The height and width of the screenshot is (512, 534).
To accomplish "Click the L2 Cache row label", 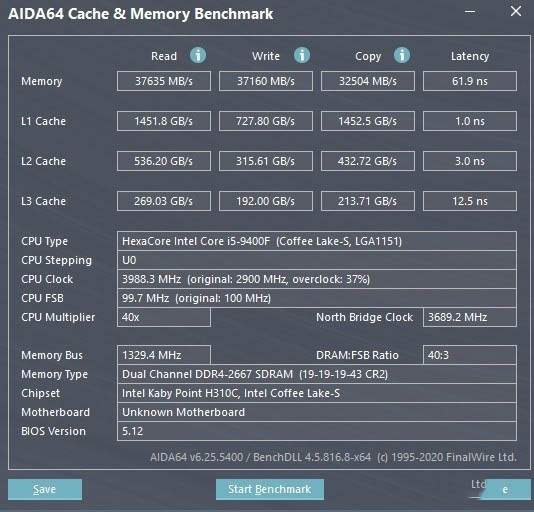I will [43, 161].
